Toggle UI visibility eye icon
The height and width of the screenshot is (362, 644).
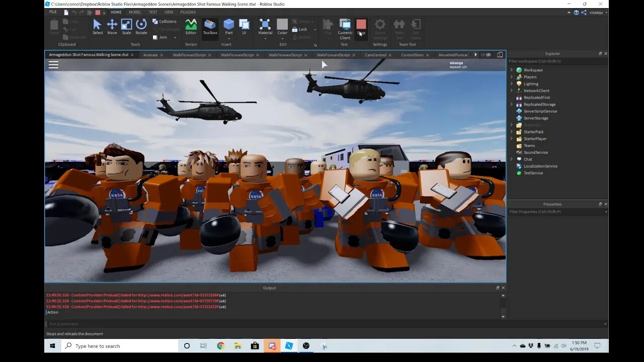click(x=488, y=55)
